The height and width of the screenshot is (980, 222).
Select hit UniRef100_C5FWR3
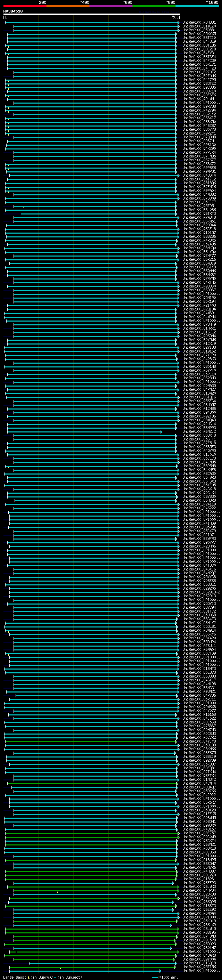[199, 477]
